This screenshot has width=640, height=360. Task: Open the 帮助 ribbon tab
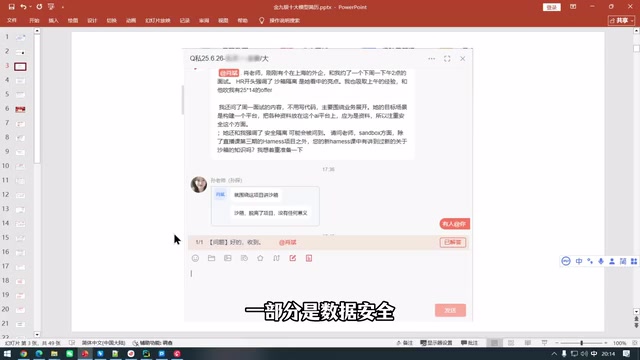coord(243,20)
